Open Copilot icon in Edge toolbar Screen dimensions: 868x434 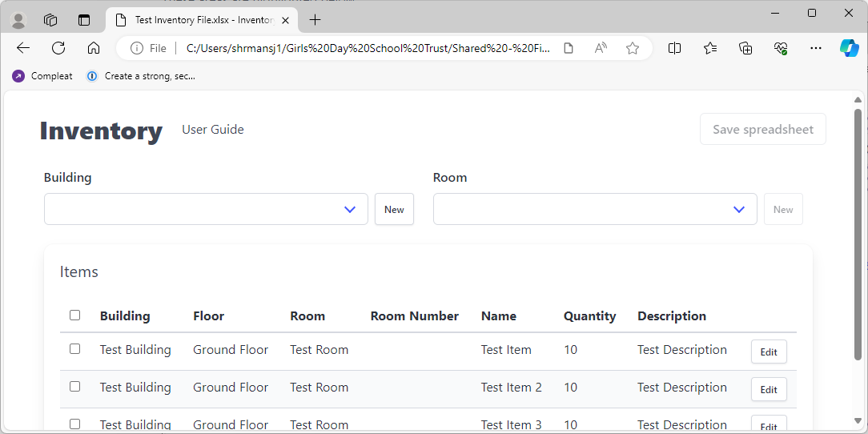coord(849,48)
